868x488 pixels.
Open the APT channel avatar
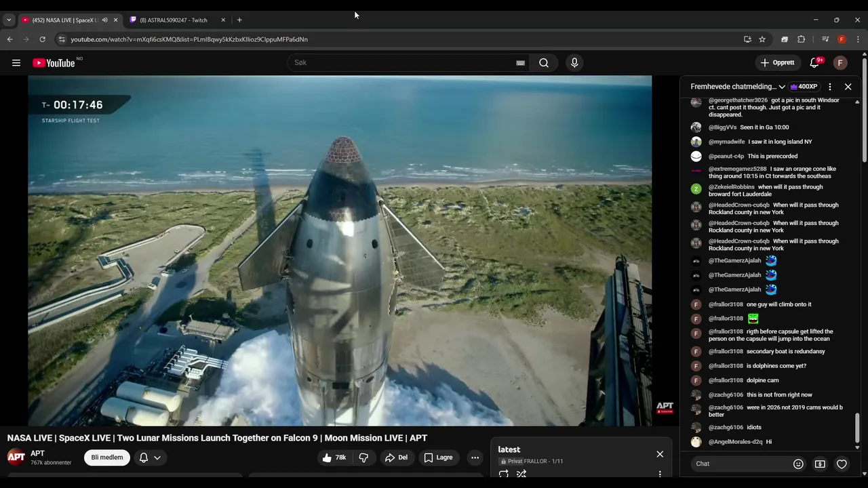16,457
